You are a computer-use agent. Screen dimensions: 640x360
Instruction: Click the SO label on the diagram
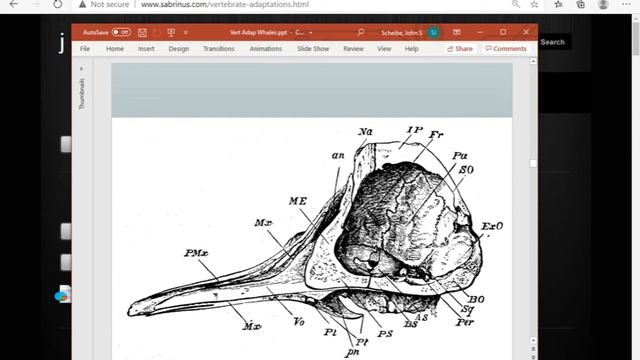(x=466, y=169)
